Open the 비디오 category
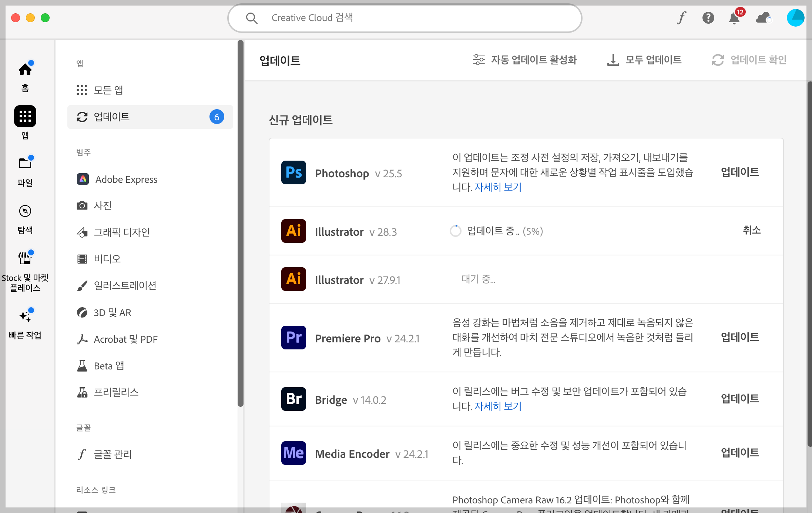 click(x=150, y=259)
